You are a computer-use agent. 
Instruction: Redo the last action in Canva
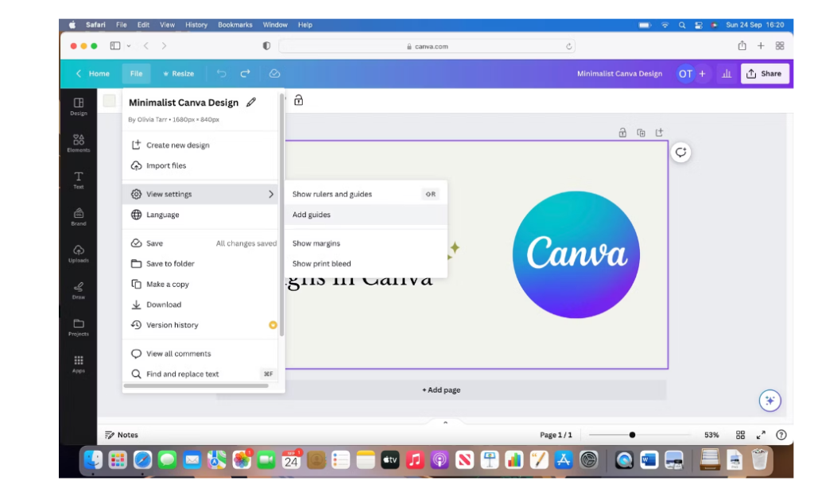tap(245, 74)
